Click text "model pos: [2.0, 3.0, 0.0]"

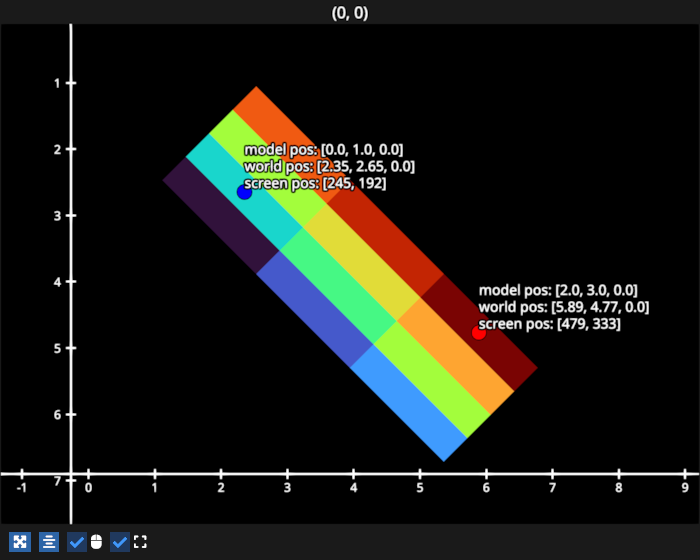(558, 290)
